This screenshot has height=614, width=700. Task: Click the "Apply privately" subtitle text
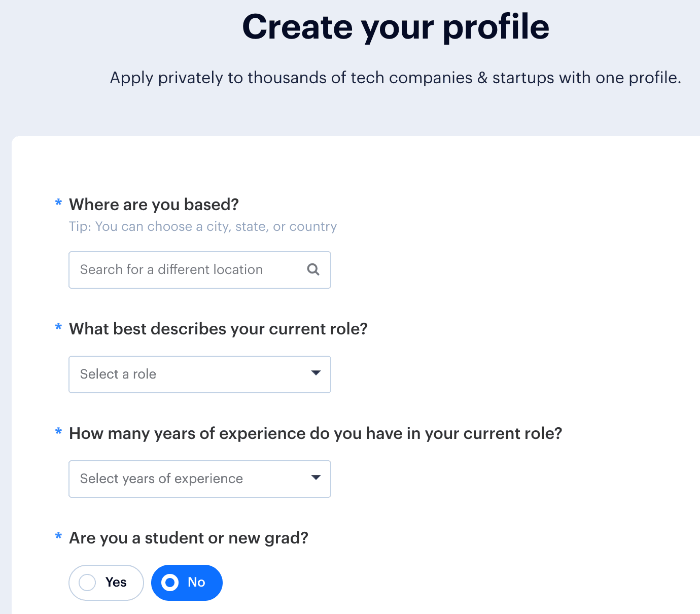coord(396,78)
